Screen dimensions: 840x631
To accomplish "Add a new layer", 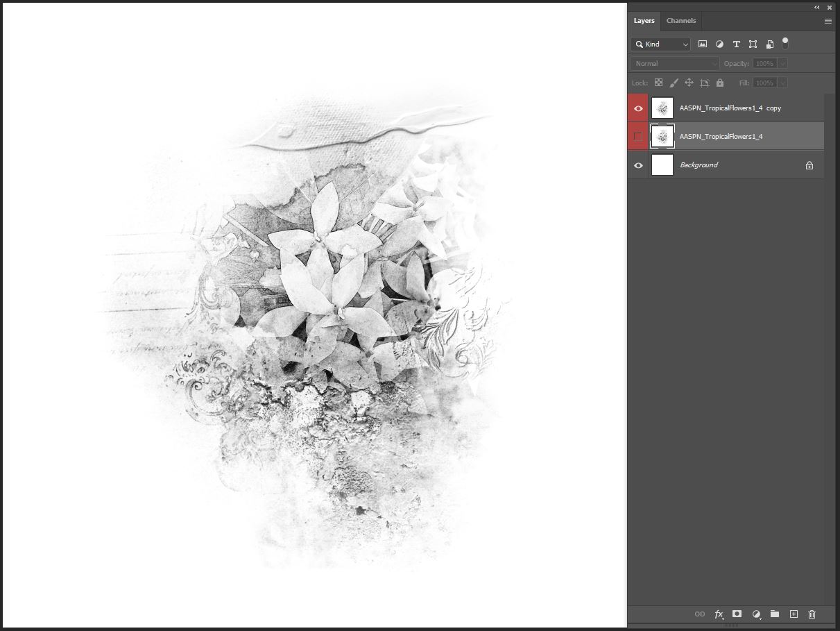I will 794,614.
